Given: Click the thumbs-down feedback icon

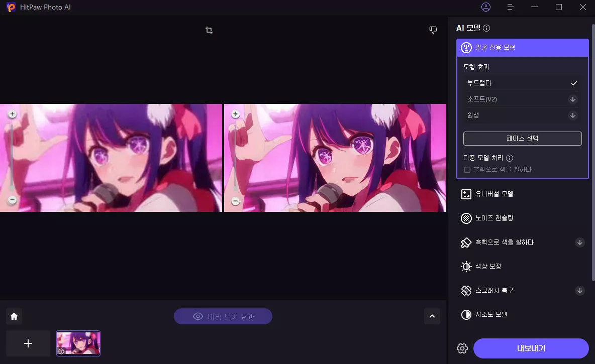Looking at the screenshot, I should [x=433, y=30].
